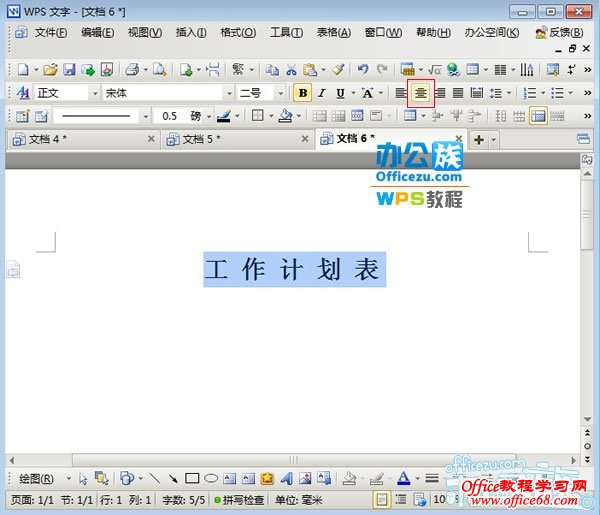Insert picture from drawing toolbar
The height and width of the screenshot is (515, 600).
(305, 478)
